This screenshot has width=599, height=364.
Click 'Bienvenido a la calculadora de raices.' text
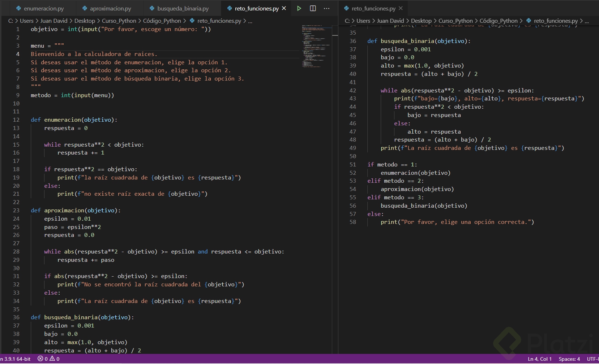click(94, 54)
